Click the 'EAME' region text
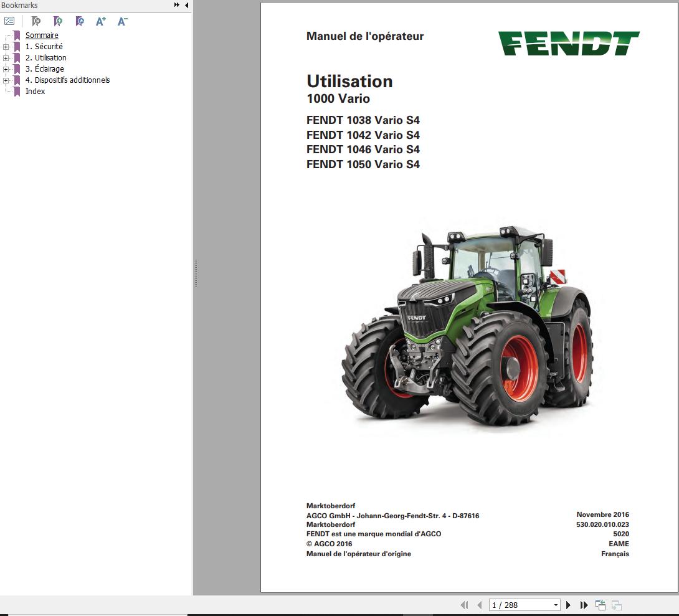Viewport: 679px width, 616px height. [619, 544]
